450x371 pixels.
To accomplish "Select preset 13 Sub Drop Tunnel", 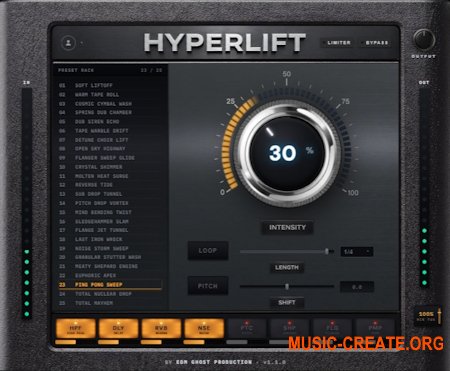I will pyautogui.click(x=110, y=194).
